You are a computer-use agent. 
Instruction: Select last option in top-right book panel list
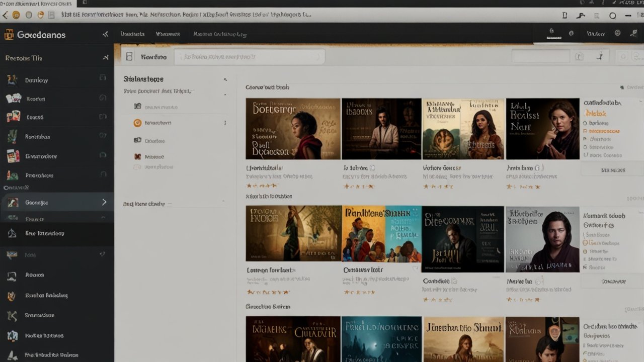click(585, 156)
